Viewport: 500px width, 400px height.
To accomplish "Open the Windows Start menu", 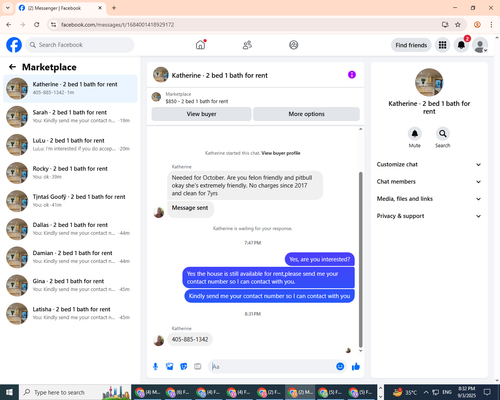I will (9, 392).
